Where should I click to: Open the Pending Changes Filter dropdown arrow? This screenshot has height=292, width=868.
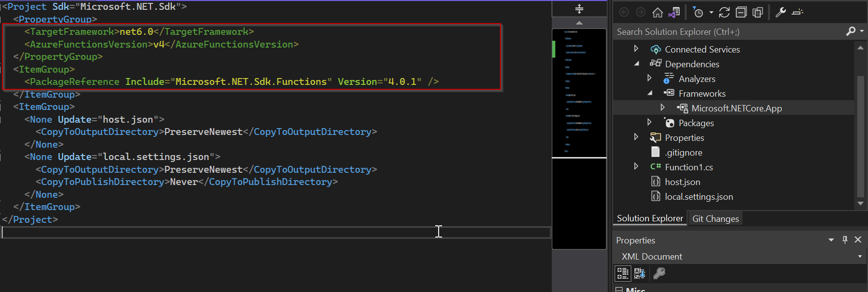point(711,13)
